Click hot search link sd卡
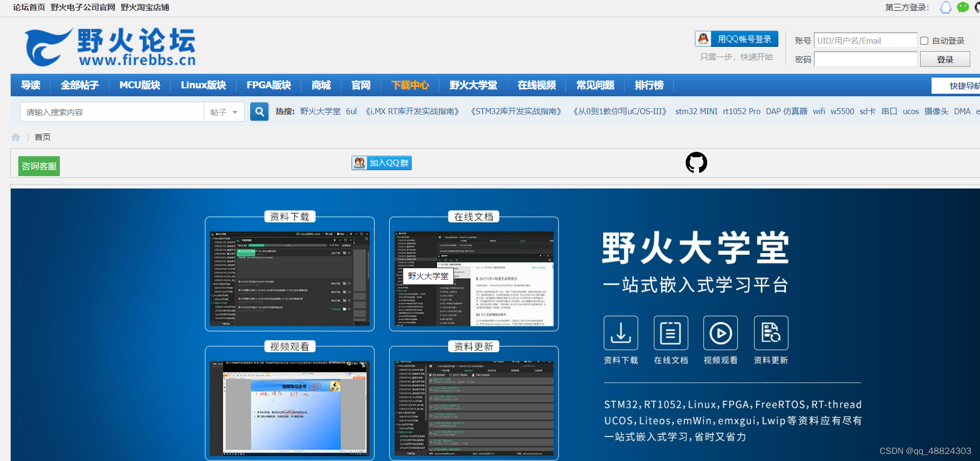 coord(867,111)
